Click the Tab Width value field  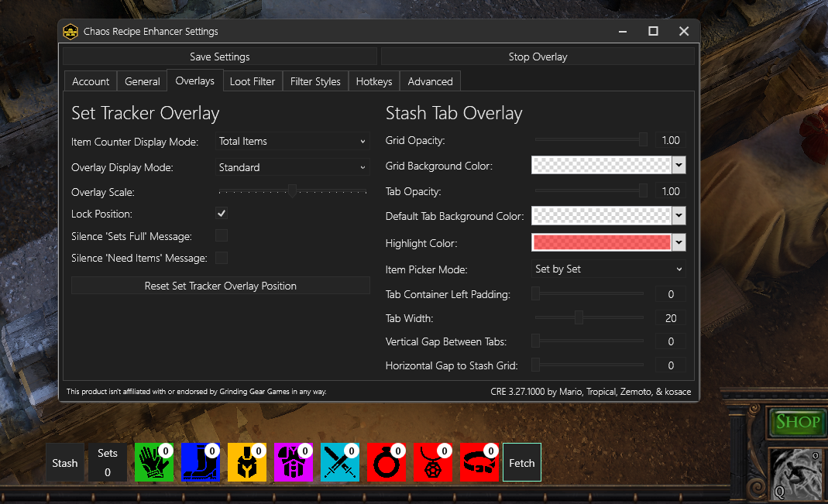click(x=670, y=318)
